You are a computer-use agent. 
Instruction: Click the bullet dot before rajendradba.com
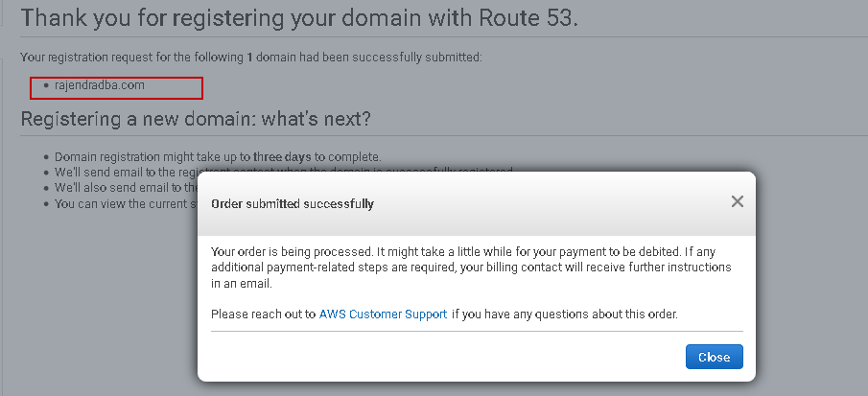click(45, 85)
